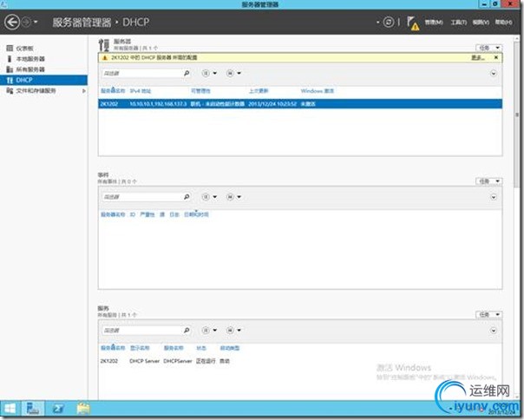
Task: Sort services by 启动类型 column
Action: (230, 348)
